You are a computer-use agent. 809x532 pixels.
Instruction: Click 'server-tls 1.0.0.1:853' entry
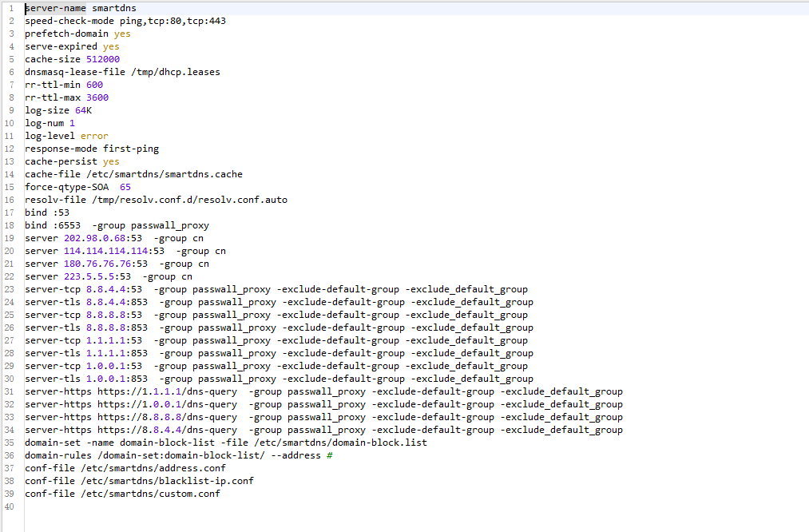86,379
